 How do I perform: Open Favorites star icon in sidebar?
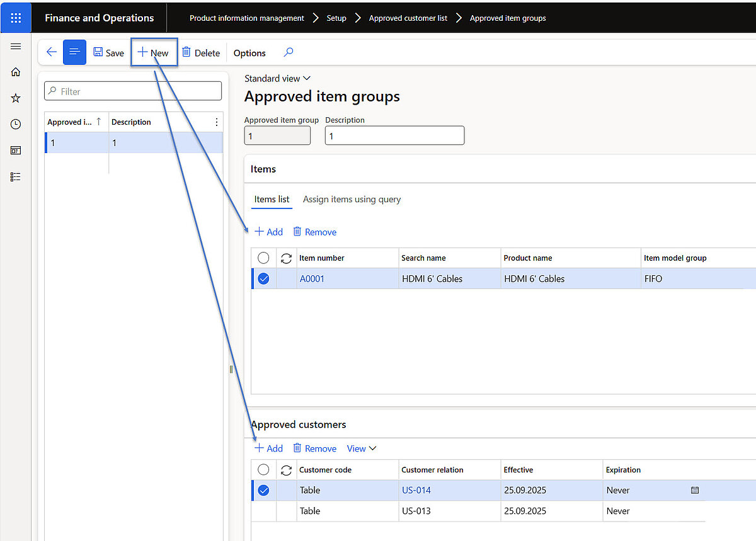(16, 98)
